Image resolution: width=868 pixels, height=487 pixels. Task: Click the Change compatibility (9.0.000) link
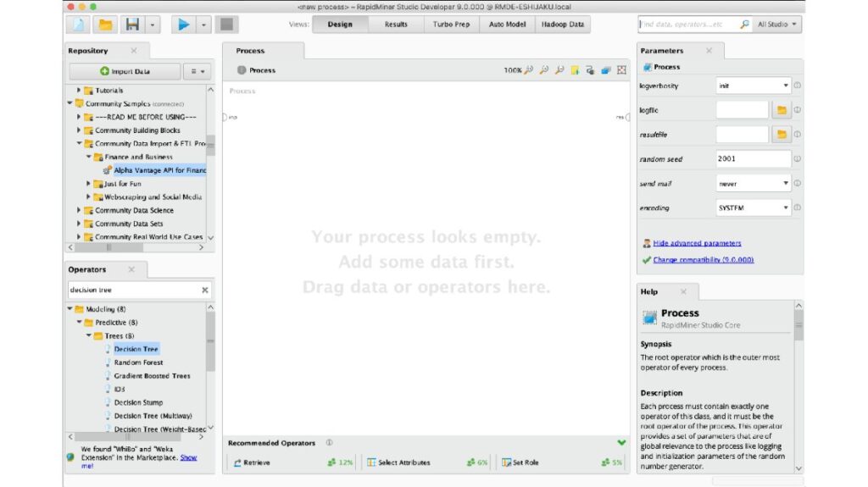coord(703,259)
